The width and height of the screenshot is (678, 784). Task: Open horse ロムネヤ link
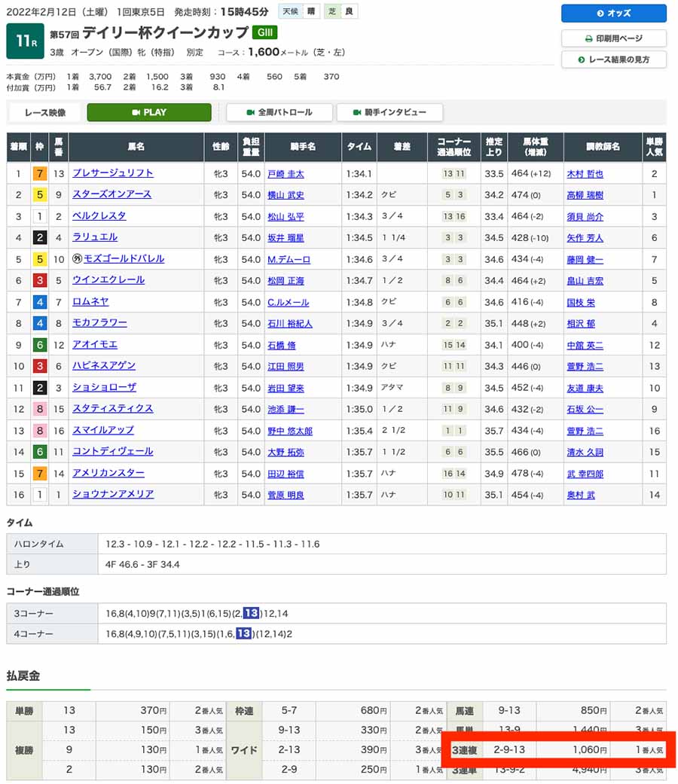coord(90,301)
